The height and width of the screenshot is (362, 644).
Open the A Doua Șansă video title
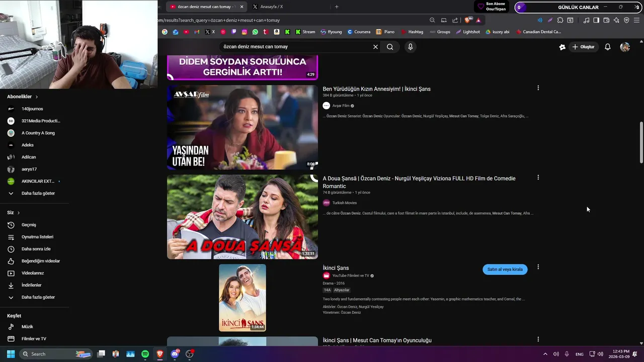point(419,182)
